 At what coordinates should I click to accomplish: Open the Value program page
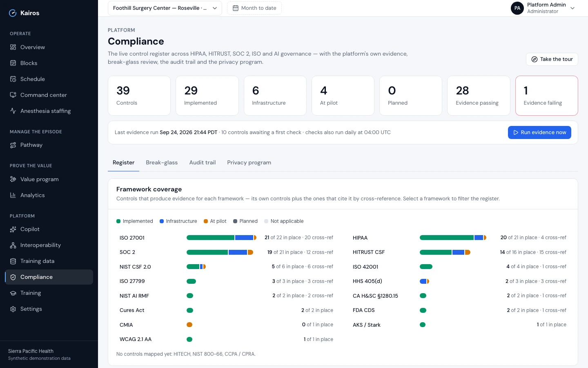coord(49,179)
